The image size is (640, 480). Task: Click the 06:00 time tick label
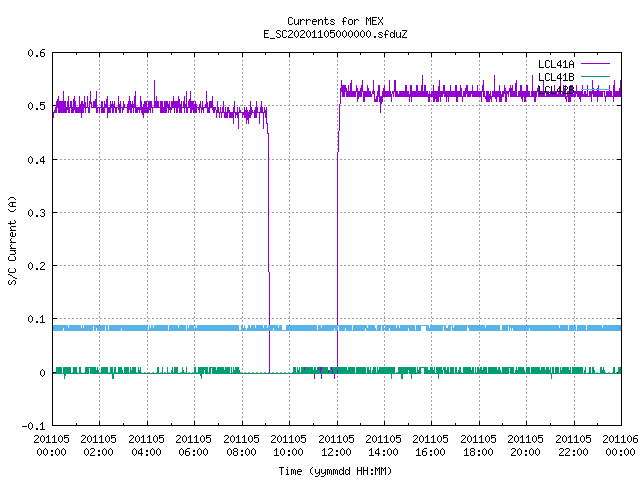193,452
